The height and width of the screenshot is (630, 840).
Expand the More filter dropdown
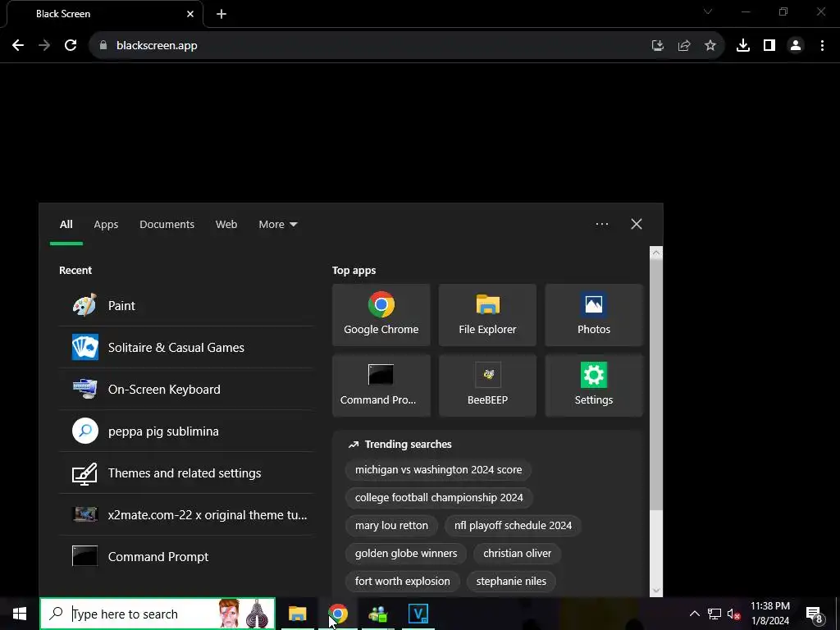point(277,225)
